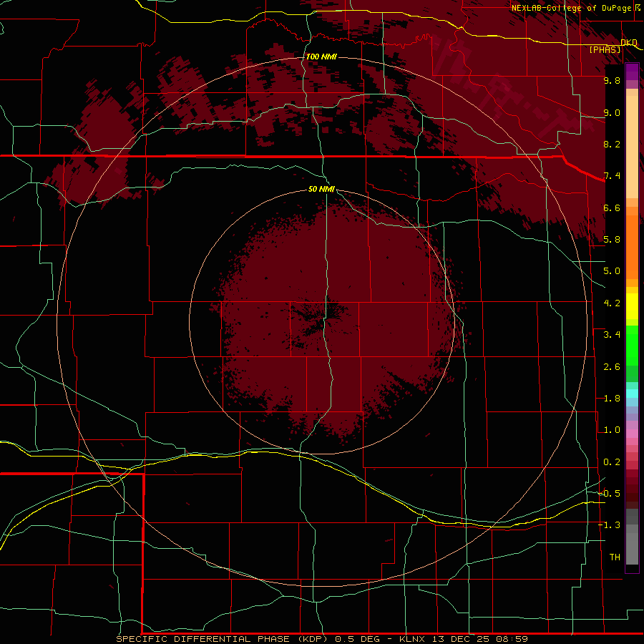Click the purple segment atop the color bar

click(632, 72)
